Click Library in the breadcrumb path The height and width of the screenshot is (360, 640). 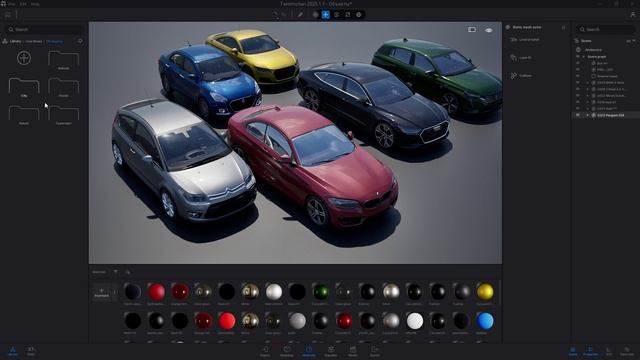point(16,41)
